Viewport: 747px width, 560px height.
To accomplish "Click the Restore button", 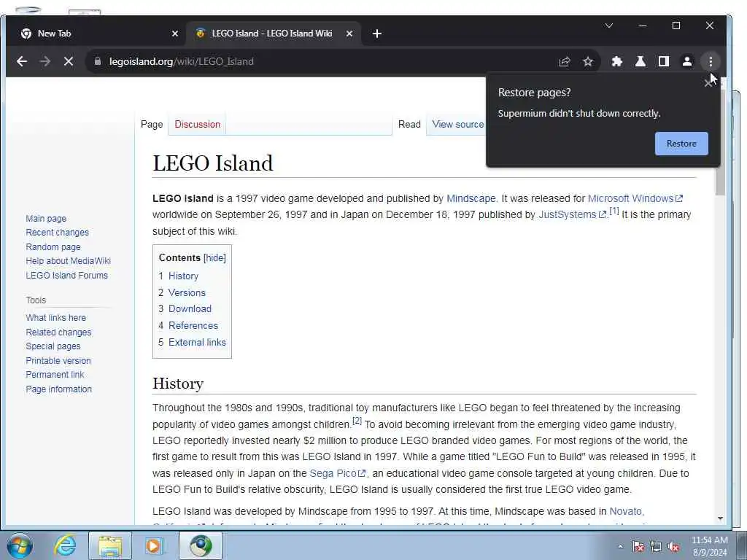I will click(x=681, y=144).
